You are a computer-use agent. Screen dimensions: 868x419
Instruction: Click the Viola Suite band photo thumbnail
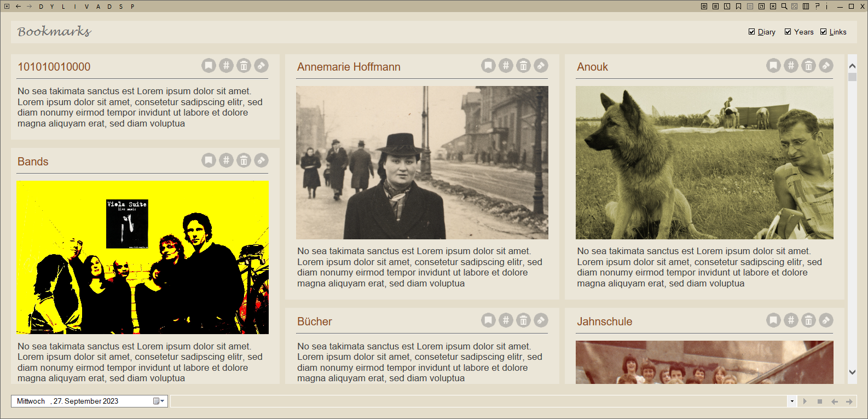click(142, 257)
